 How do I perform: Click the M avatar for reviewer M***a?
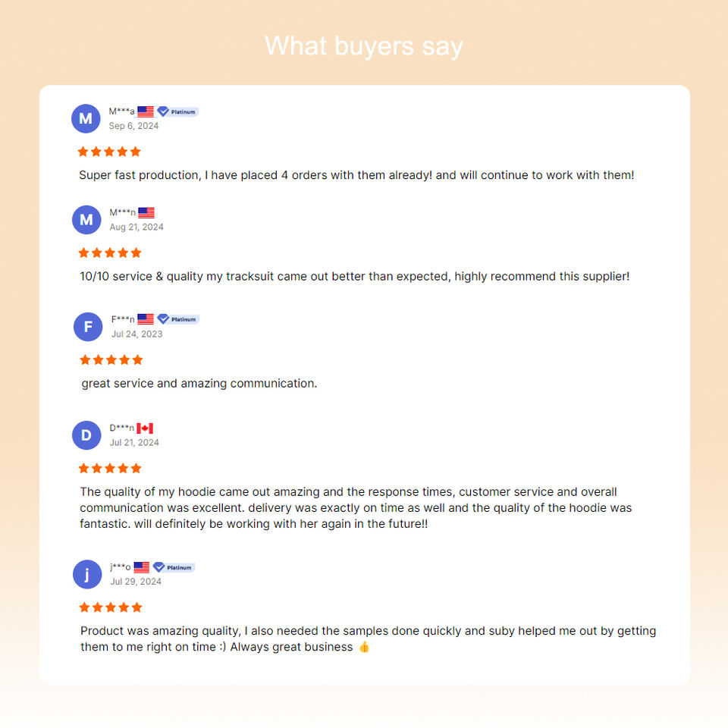[x=86, y=118]
